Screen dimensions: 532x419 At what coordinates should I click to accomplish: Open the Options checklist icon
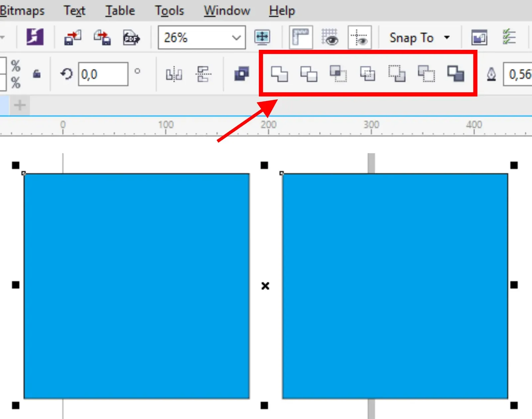pos(509,37)
